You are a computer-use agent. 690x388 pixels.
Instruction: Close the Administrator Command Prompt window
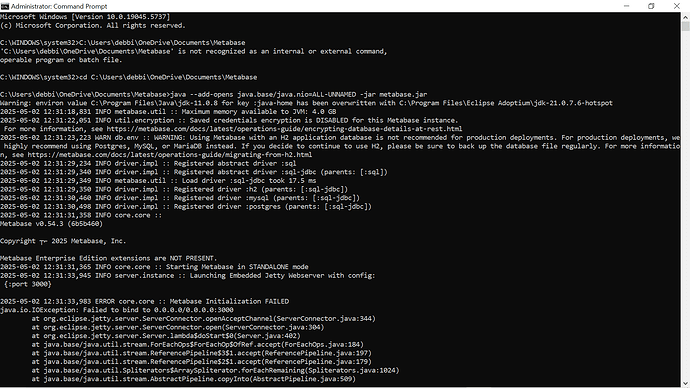coord(677,6)
